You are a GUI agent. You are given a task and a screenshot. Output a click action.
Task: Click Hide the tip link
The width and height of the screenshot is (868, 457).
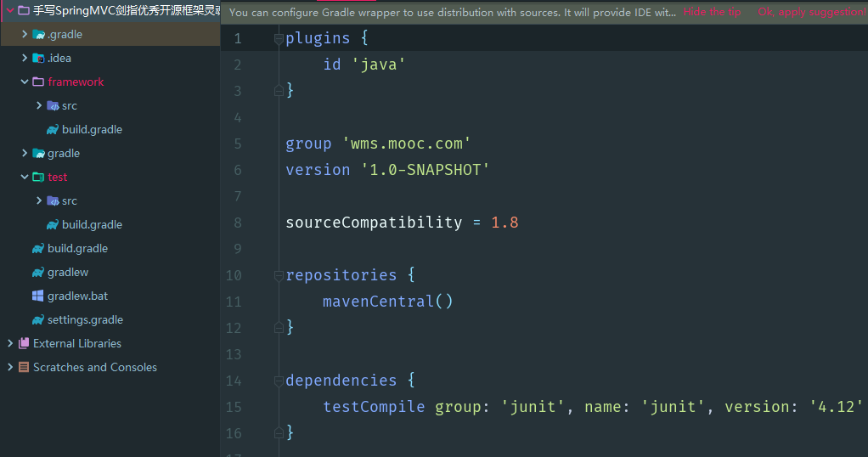click(712, 12)
